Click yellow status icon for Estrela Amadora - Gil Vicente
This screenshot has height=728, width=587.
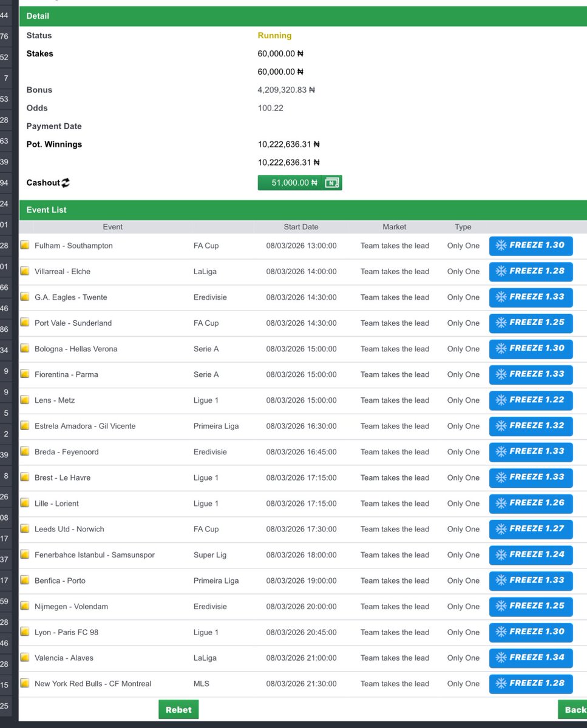[25, 426]
